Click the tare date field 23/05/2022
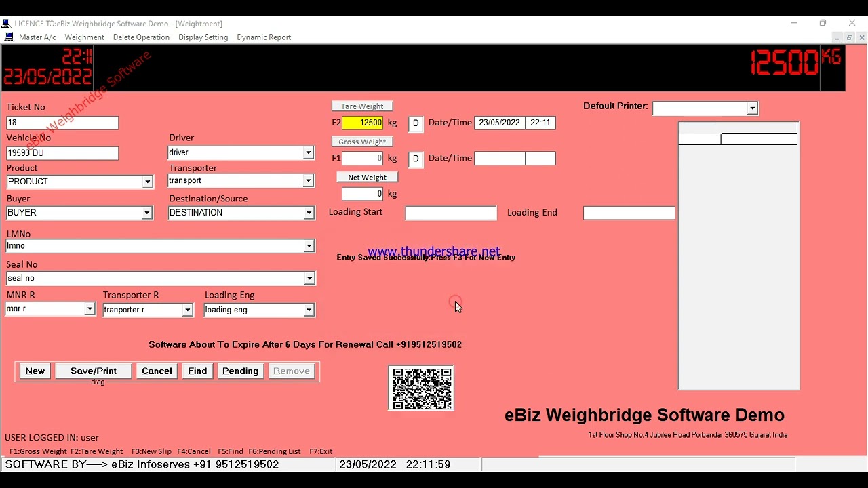Screen dimensions: 868x488 click(500, 123)
